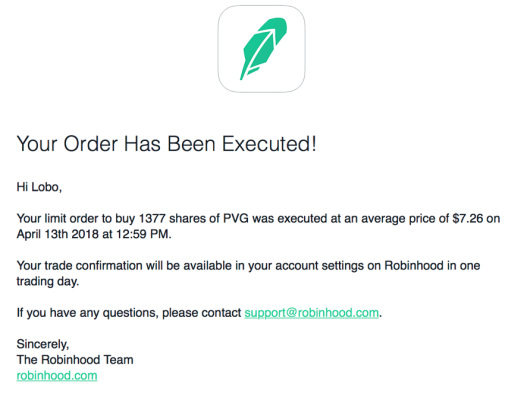Click the $7.26 average price value
Image resolution: width=523 pixels, height=393 pixels.
click(468, 219)
